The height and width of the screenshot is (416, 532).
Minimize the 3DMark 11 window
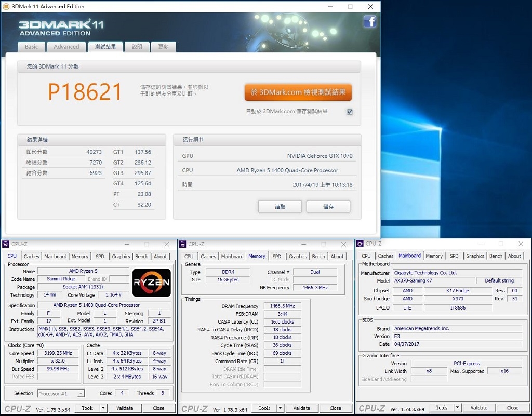(x=330, y=6)
